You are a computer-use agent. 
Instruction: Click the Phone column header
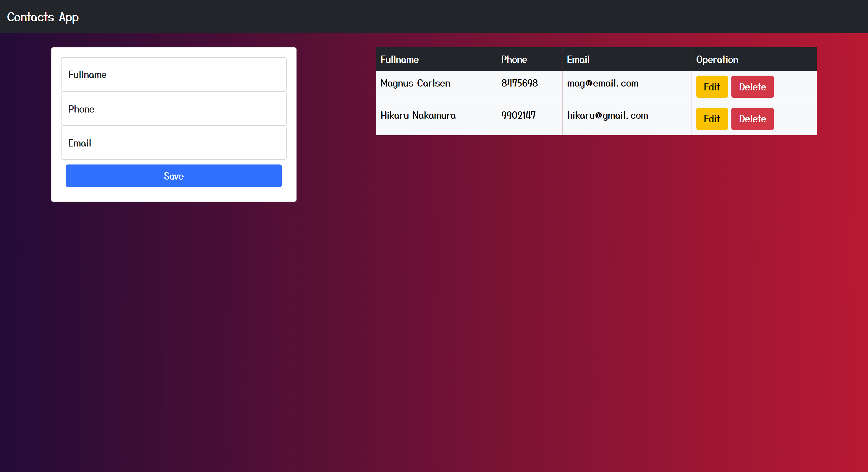[514, 59]
